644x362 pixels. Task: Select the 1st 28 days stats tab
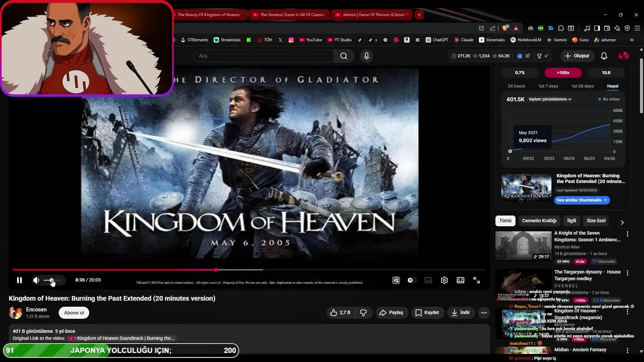tap(582, 86)
